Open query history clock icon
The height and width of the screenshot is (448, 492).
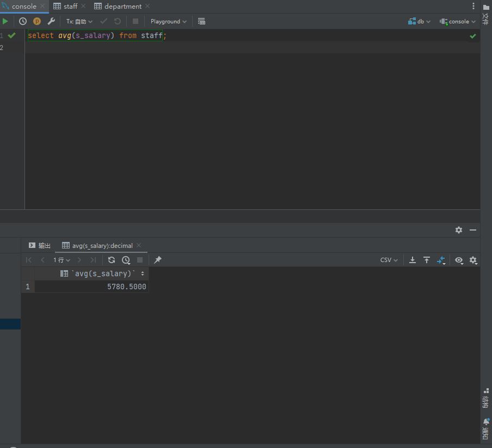[x=23, y=21]
